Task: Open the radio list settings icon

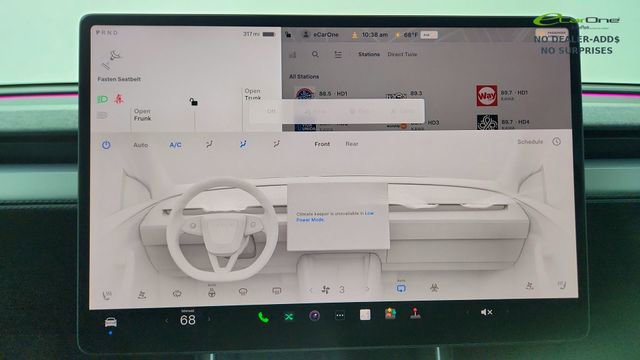Action: click(x=338, y=54)
